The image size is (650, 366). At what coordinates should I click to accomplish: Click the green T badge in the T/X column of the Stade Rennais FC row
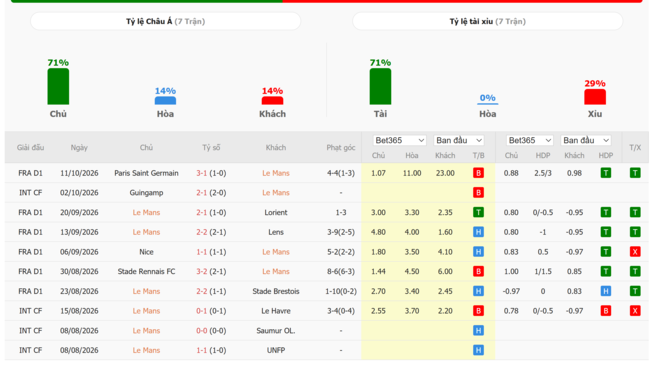[x=635, y=271]
